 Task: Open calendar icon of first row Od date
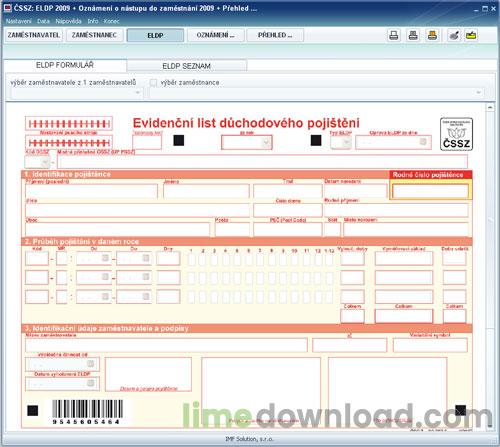pos(105,258)
